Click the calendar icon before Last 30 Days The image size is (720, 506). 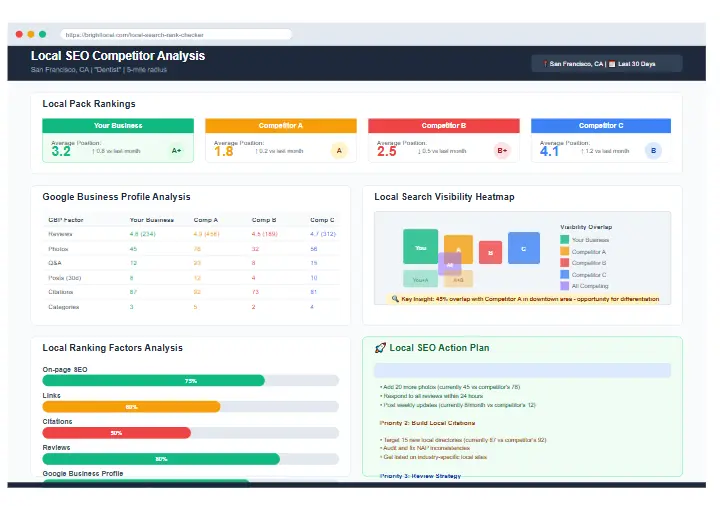[612, 64]
